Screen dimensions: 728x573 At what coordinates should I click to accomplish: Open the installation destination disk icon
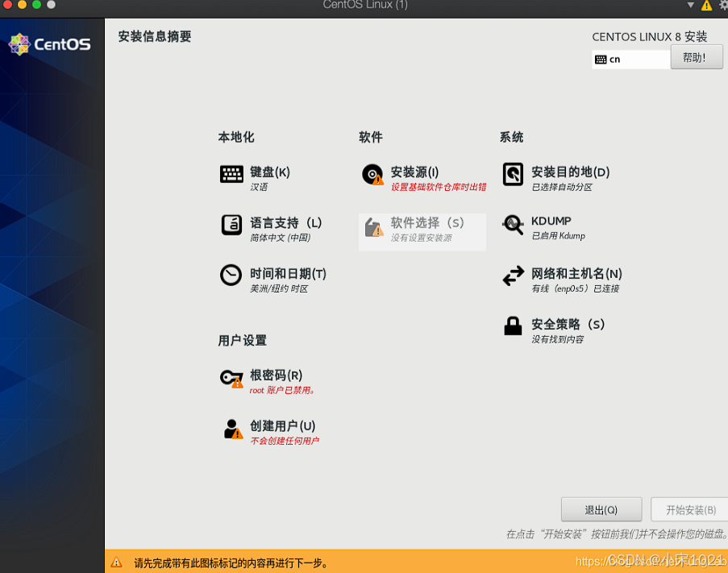tap(513, 174)
